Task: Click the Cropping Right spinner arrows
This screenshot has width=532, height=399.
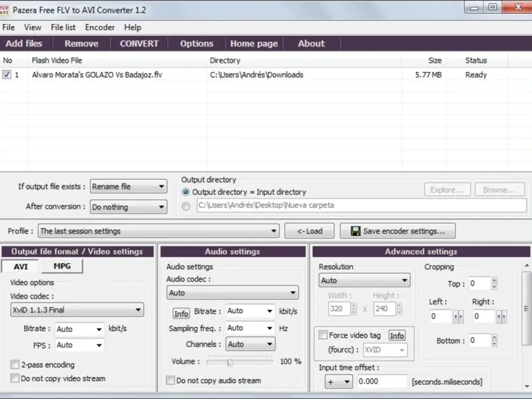Action: point(501,317)
